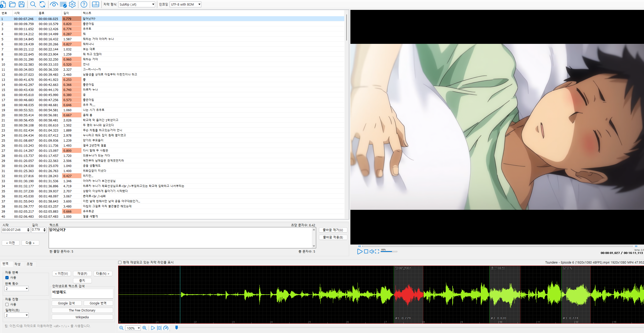The image size is (644, 333).
Task: Select subtitle row 24 누나라고 해도
Action: pos(172,135)
